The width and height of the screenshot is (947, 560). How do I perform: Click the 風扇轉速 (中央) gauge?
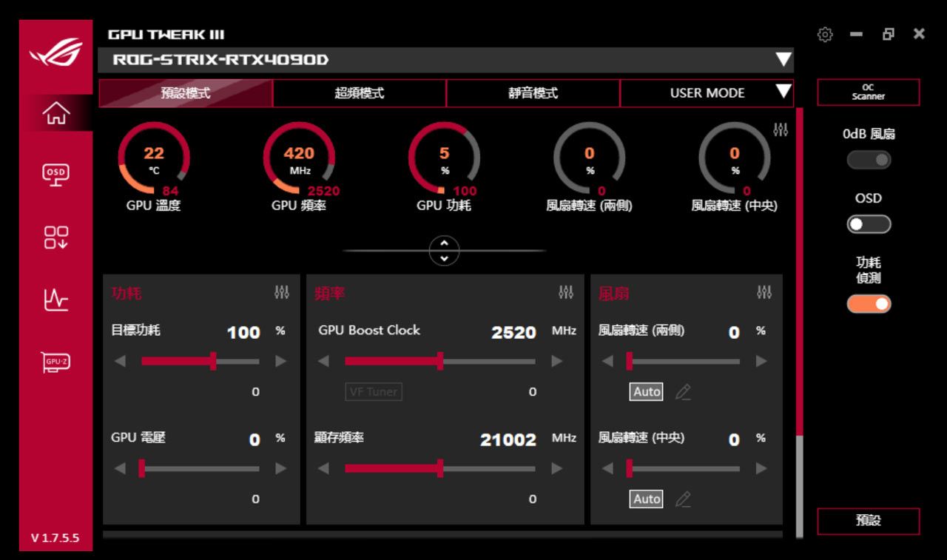point(734,158)
